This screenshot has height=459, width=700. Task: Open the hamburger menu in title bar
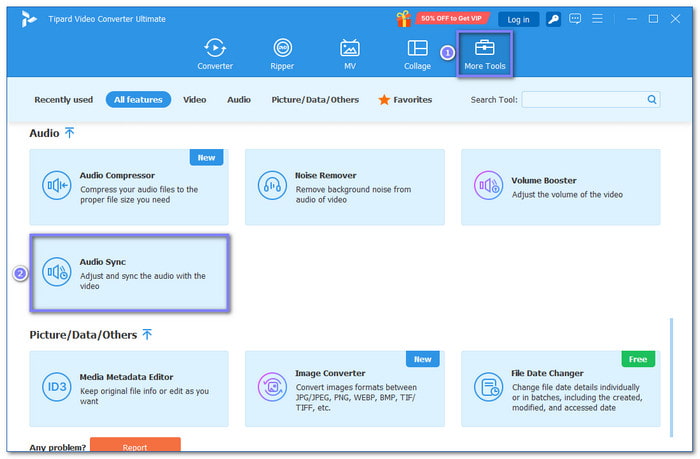tap(599, 19)
